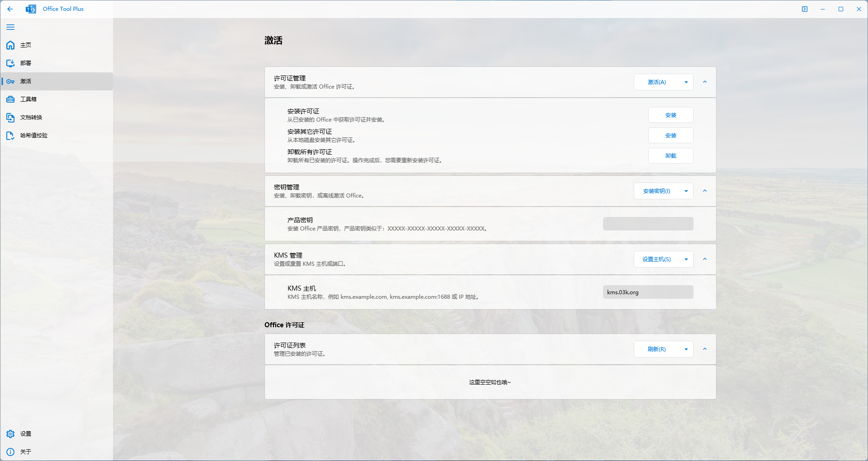
Task: Collapse the KMS 管理 section chevron
Action: pyautogui.click(x=705, y=259)
